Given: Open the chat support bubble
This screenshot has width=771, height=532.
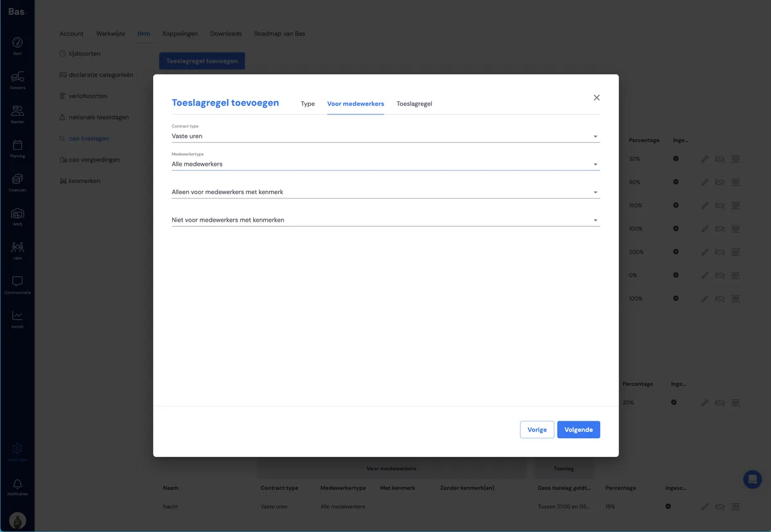Looking at the screenshot, I should point(752,479).
